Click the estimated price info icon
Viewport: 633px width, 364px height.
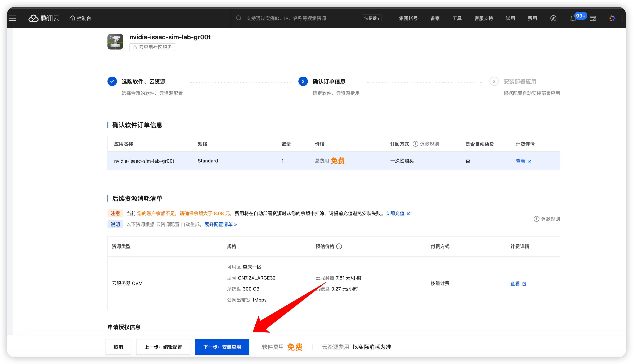tap(339, 246)
